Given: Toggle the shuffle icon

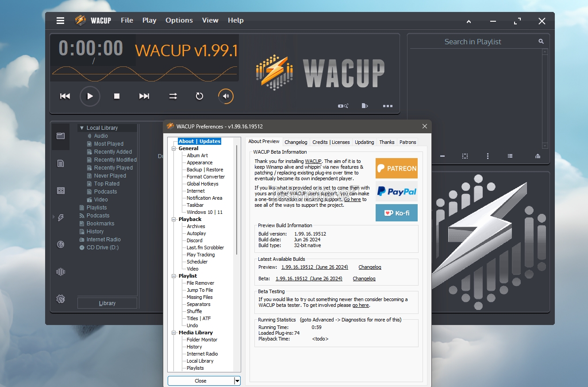Looking at the screenshot, I should click(x=173, y=96).
